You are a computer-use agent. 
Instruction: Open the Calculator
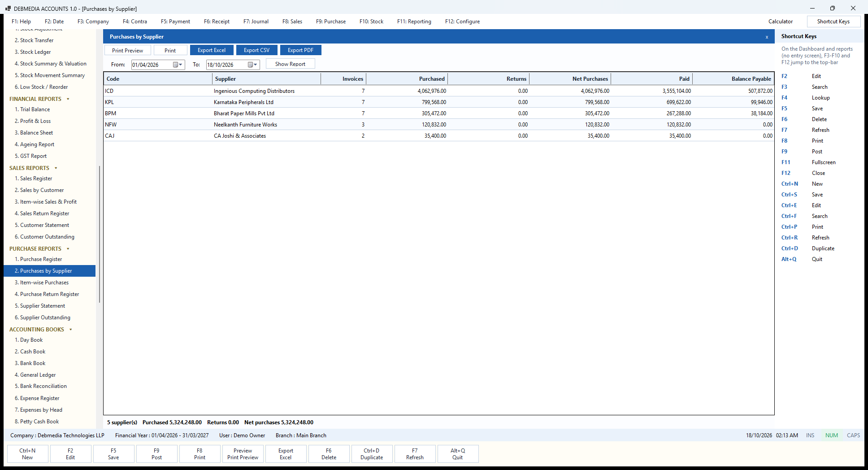point(781,22)
